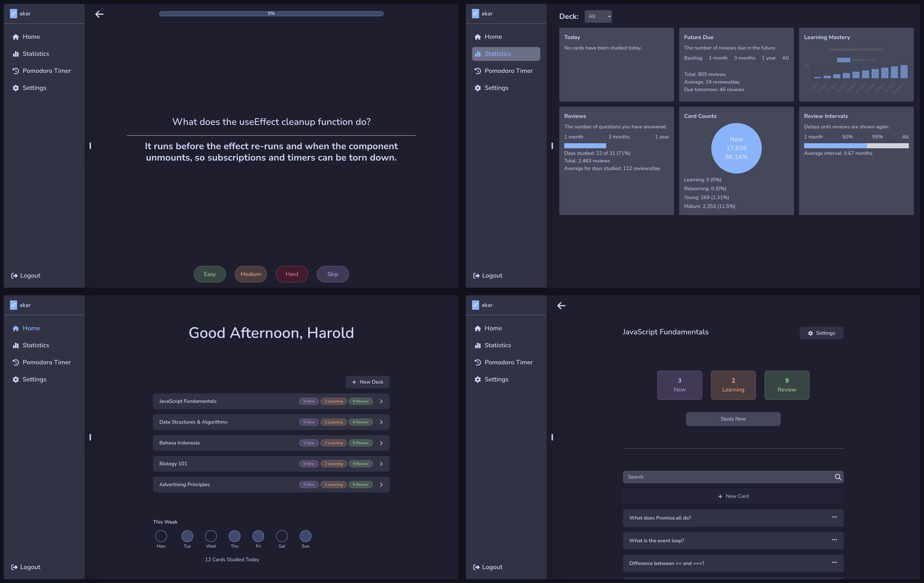Rate the flashcard as Easy

click(210, 274)
